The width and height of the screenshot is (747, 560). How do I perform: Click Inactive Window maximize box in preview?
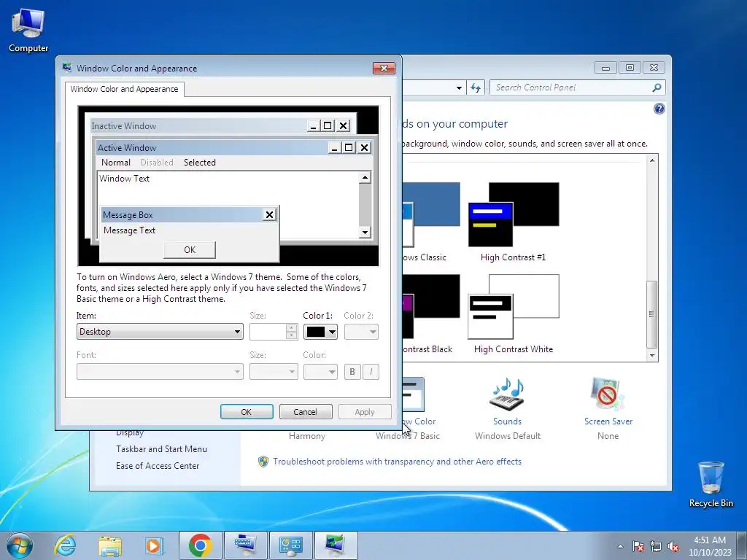tap(328, 125)
